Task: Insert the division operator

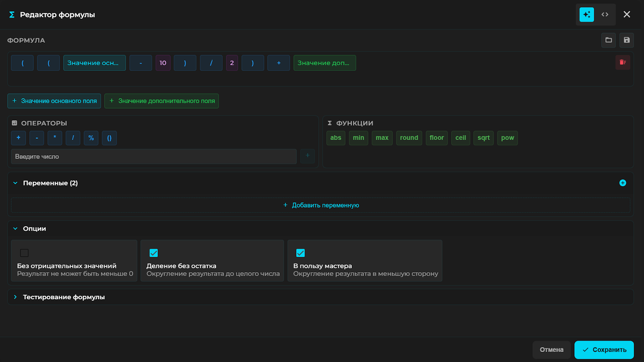Action: [x=73, y=138]
